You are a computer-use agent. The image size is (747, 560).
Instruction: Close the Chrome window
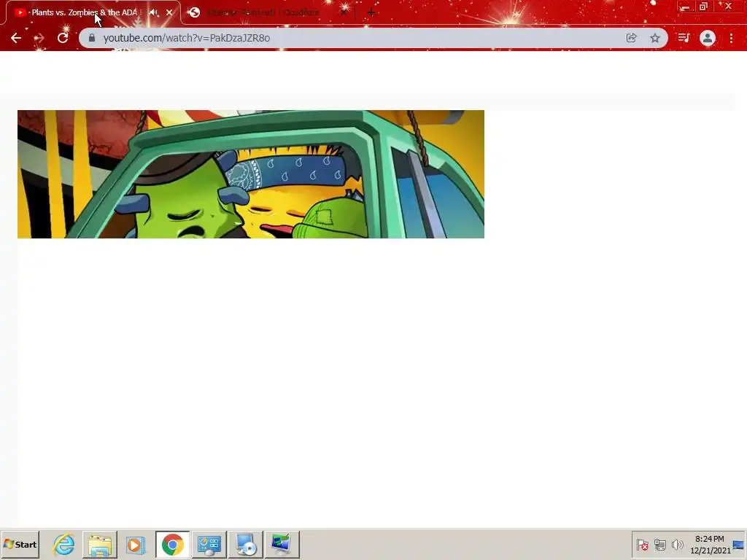click(729, 7)
